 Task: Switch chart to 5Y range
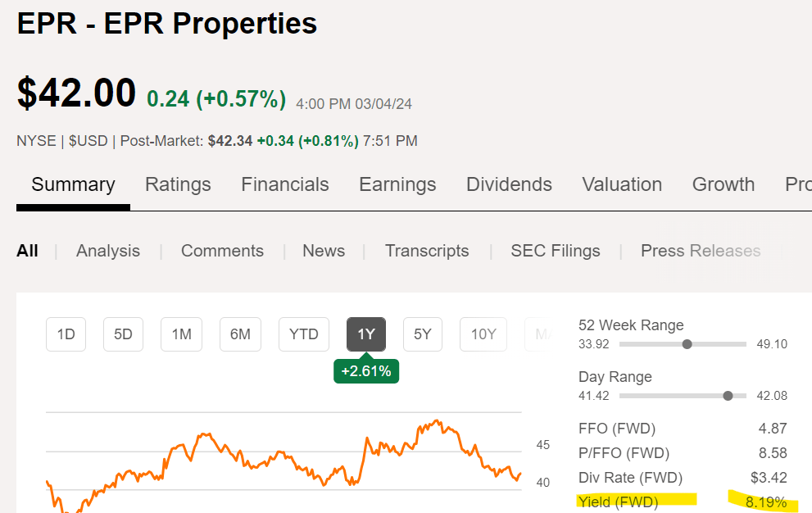coord(422,334)
